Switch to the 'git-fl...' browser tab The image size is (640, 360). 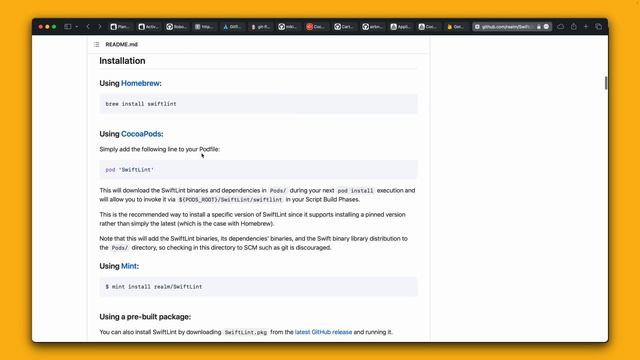pos(260,27)
